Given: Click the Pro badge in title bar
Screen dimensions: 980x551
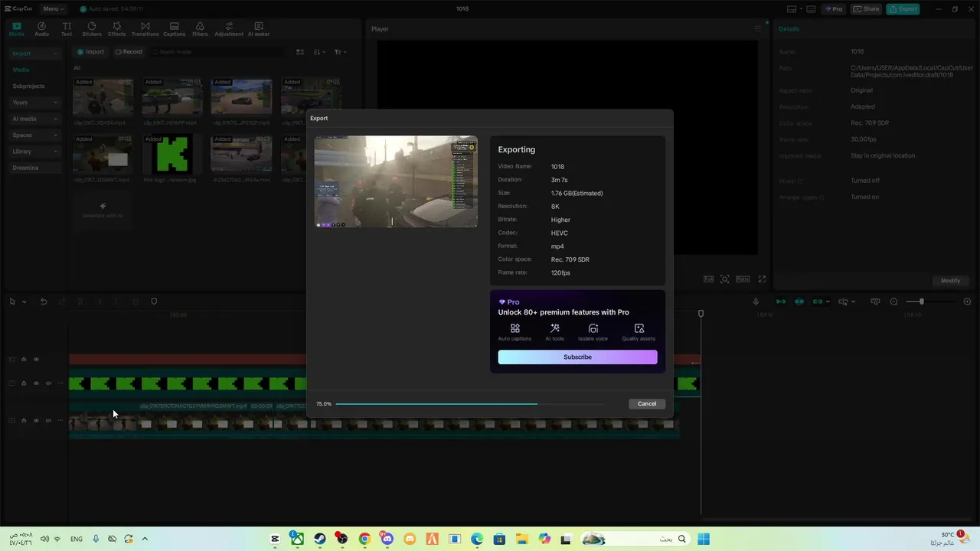Looking at the screenshot, I should click(x=833, y=9).
